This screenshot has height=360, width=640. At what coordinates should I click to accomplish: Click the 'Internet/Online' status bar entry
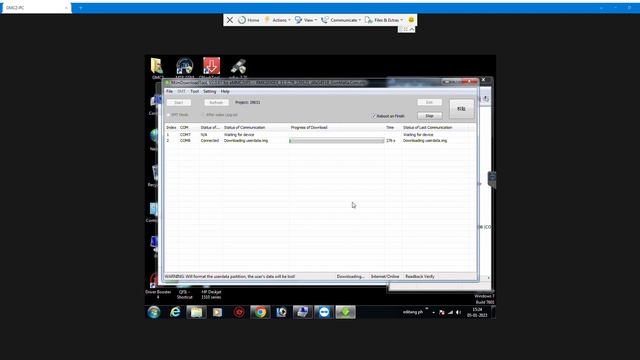(385, 277)
